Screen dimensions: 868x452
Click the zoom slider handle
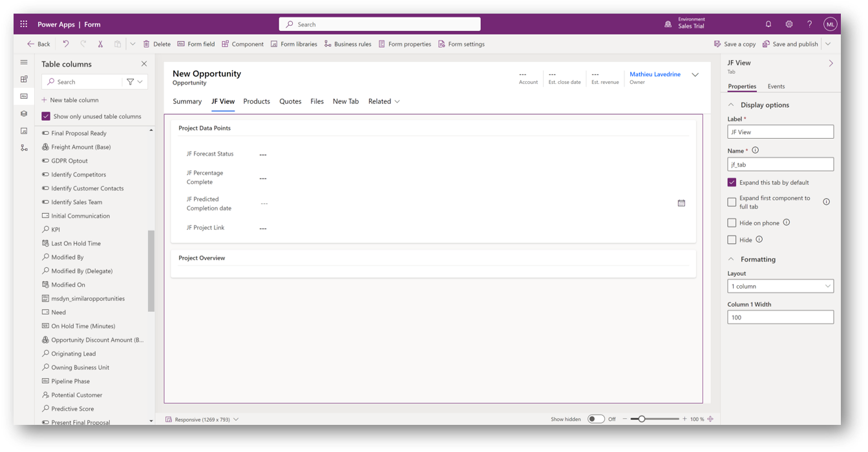pyautogui.click(x=642, y=419)
